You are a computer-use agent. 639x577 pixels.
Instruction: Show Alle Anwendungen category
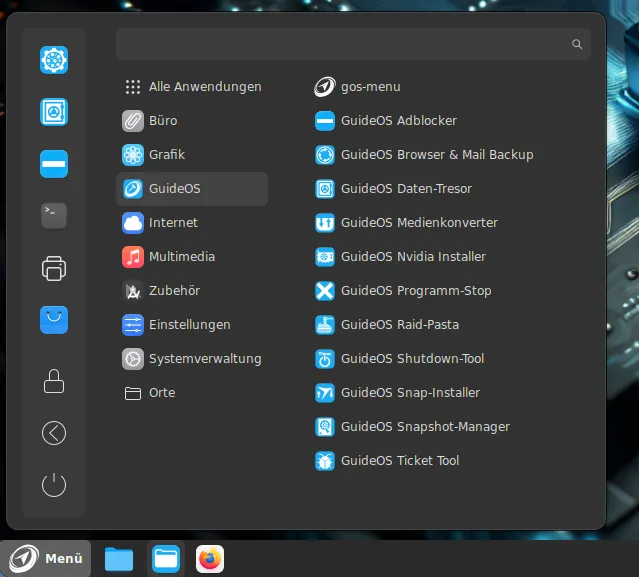click(x=204, y=87)
